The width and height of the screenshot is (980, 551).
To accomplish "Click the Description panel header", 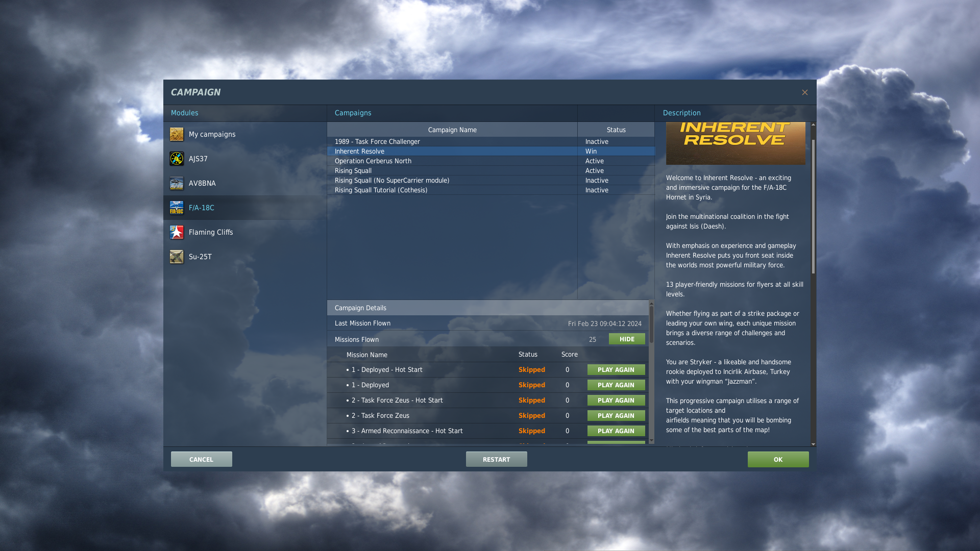I will pyautogui.click(x=682, y=113).
